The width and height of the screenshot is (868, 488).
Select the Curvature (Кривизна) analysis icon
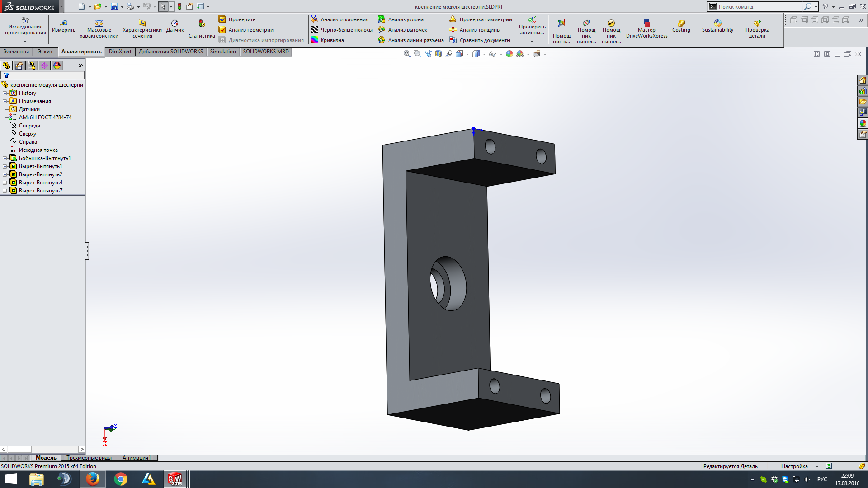pos(314,40)
